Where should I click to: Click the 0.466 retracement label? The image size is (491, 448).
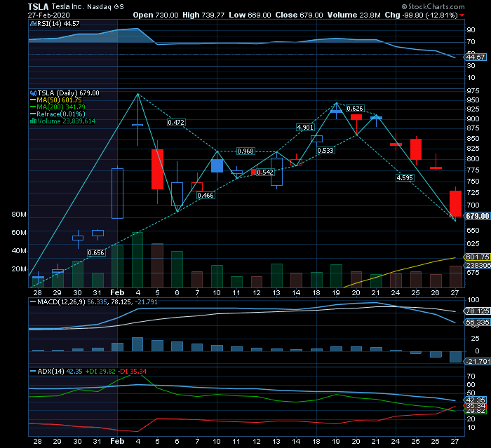(206, 196)
